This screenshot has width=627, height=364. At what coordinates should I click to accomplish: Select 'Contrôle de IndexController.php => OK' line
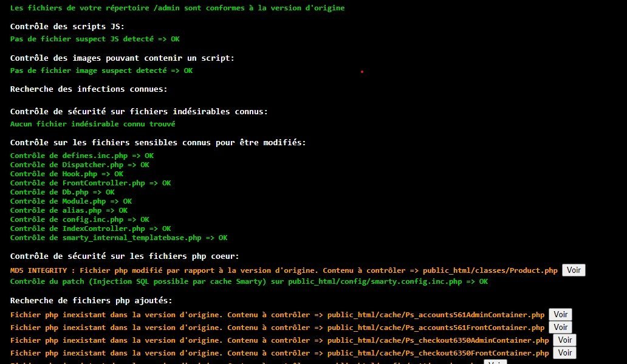click(x=91, y=229)
